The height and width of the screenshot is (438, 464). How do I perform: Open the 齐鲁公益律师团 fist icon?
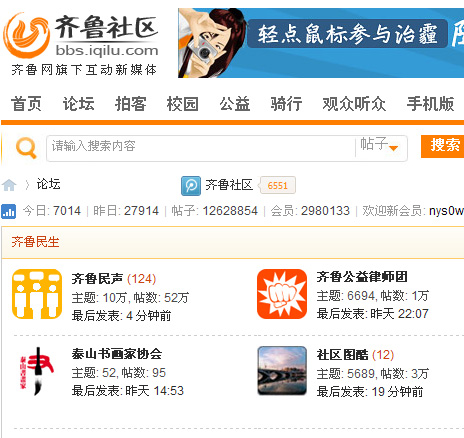[x=282, y=294]
